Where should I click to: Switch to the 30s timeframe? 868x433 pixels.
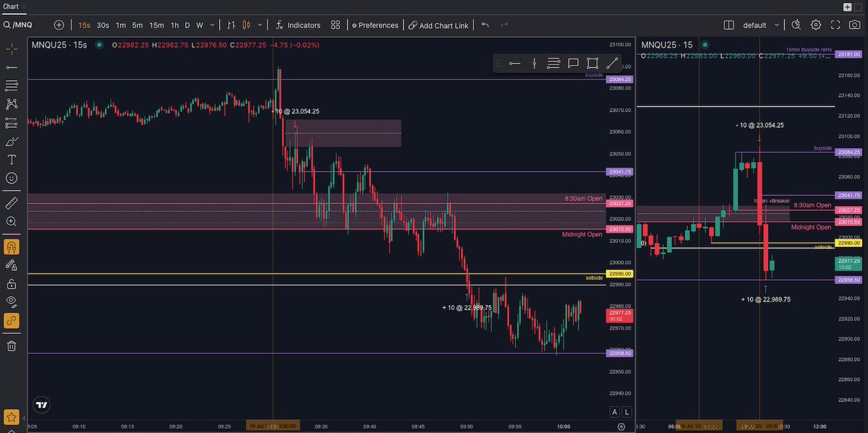pyautogui.click(x=103, y=25)
